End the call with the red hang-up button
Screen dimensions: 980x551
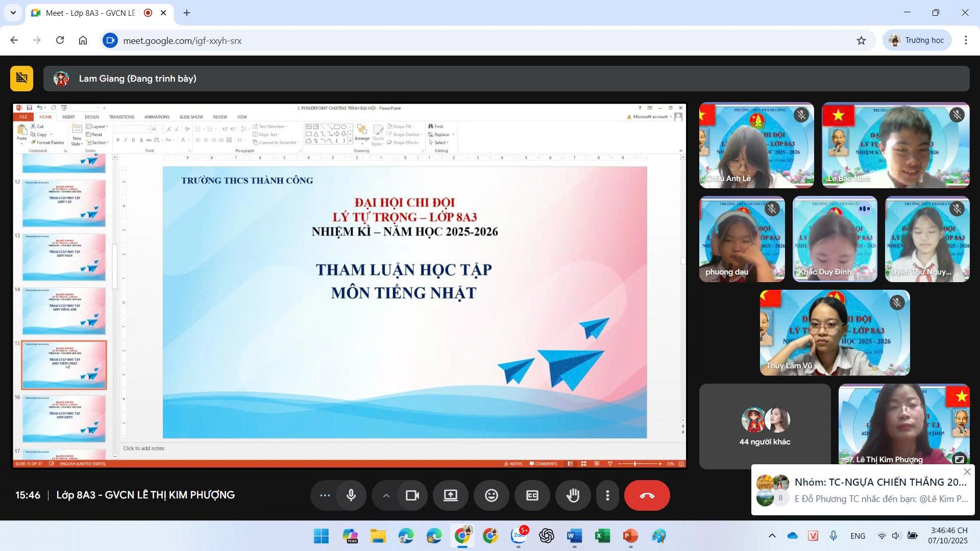click(647, 495)
